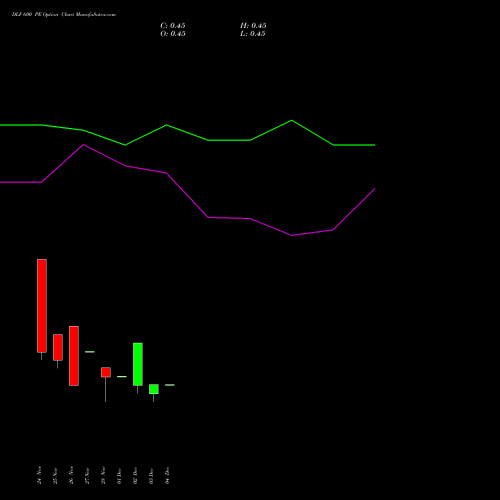Select the flat green dash for 27 Nov
The image size is (500, 500).
pos(90,352)
